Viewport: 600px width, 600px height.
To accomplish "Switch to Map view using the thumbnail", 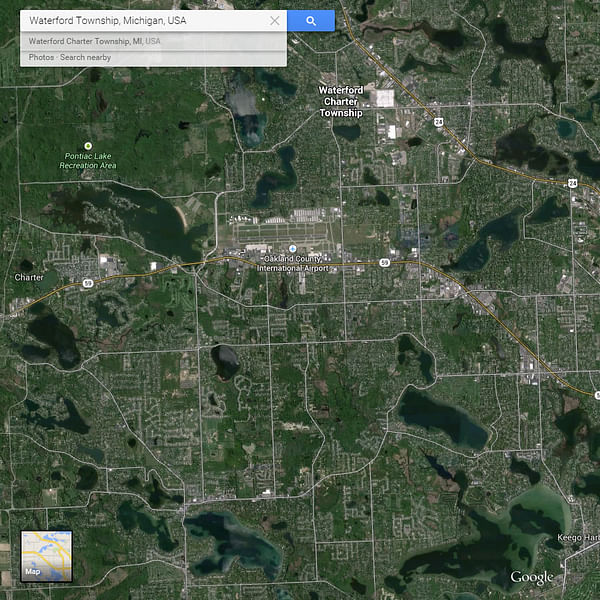I will pos(47,556).
